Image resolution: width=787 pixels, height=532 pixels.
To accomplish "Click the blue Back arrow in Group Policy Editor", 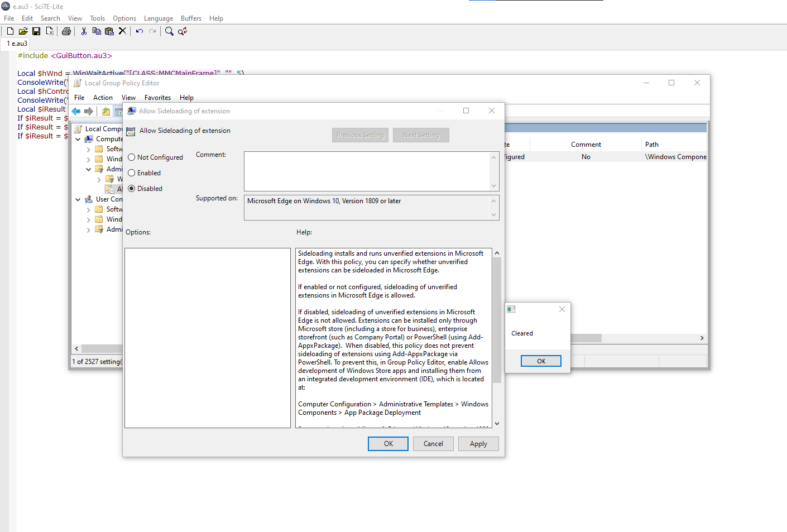I will point(76,112).
